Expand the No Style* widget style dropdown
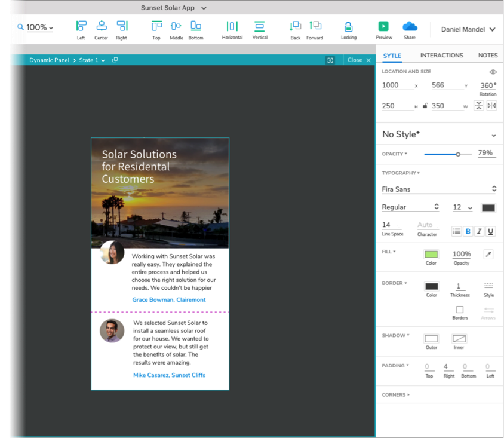 point(494,136)
